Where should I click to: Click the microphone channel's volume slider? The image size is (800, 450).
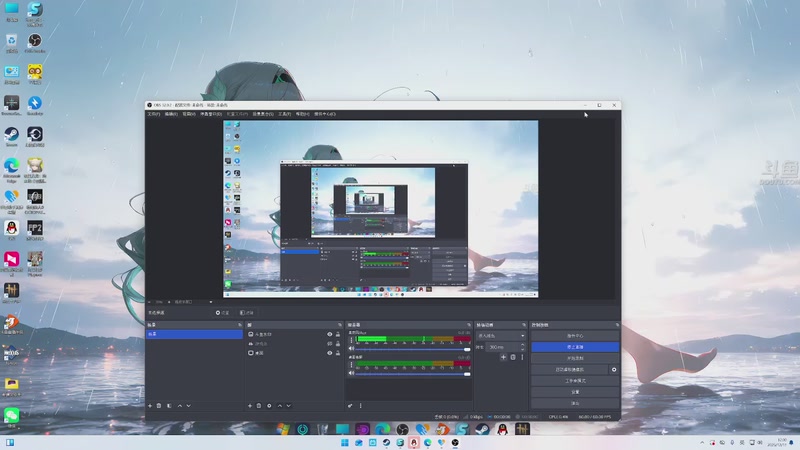[413, 349]
